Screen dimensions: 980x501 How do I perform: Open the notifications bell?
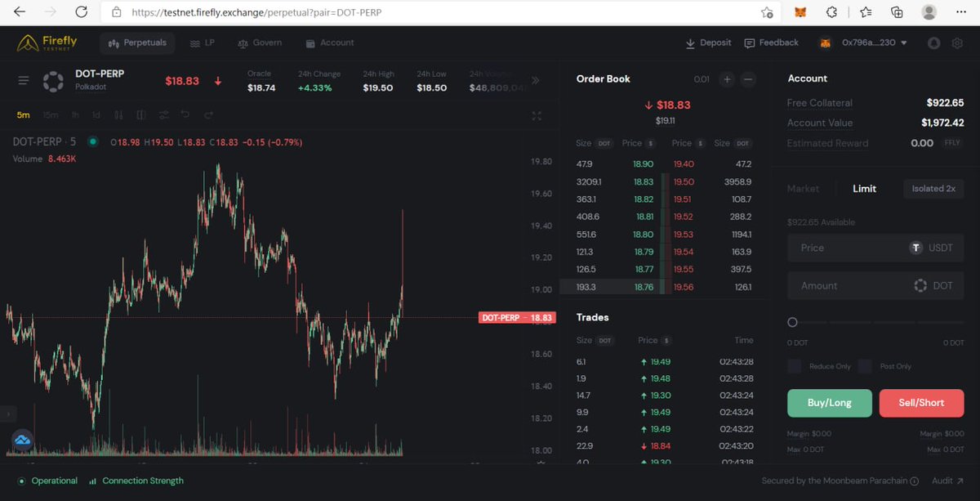point(934,43)
